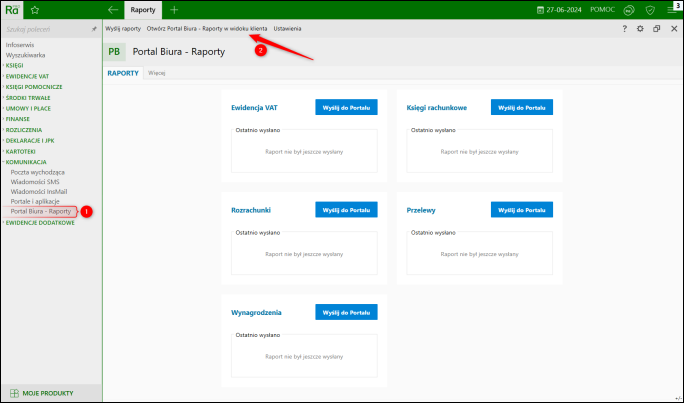This screenshot has width=684, height=403.
Task: Click the detach window icon
Action: point(657,29)
